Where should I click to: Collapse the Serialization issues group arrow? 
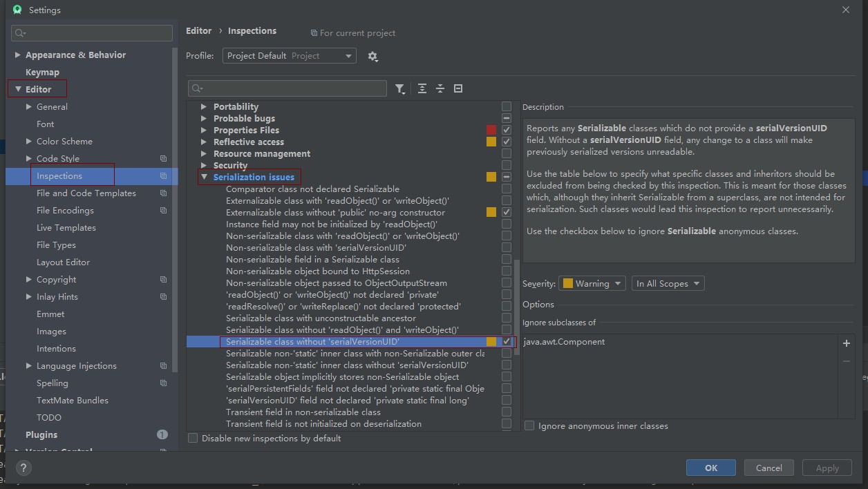click(x=204, y=178)
